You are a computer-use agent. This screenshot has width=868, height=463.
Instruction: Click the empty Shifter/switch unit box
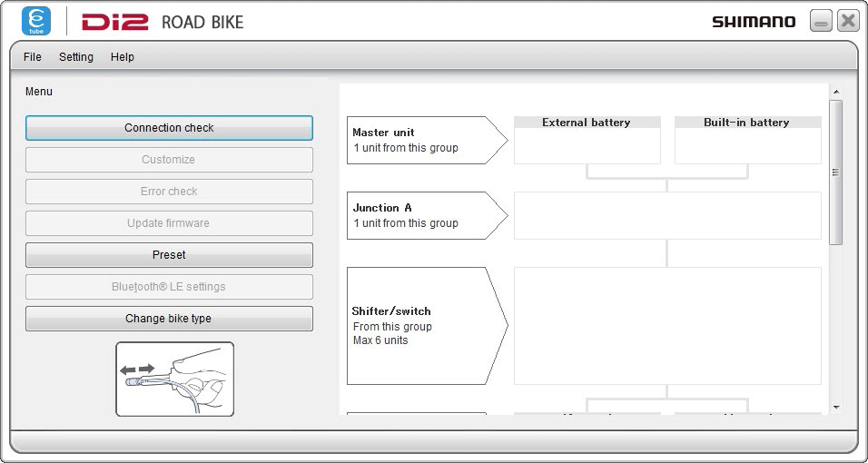coord(667,326)
